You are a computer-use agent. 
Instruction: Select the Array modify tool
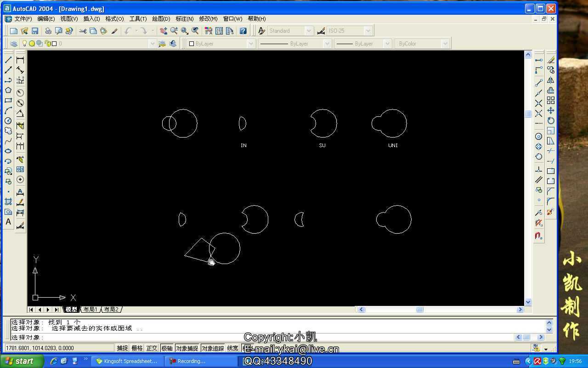click(x=551, y=100)
